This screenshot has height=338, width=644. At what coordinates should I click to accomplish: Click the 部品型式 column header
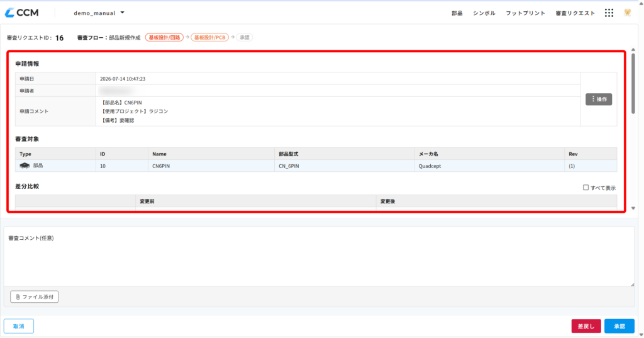coord(344,154)
